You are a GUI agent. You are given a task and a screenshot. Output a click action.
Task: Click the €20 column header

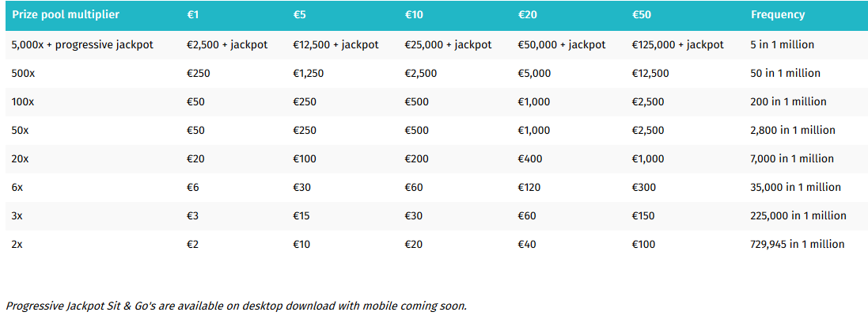pyautogui.click(x=528, y=15)
